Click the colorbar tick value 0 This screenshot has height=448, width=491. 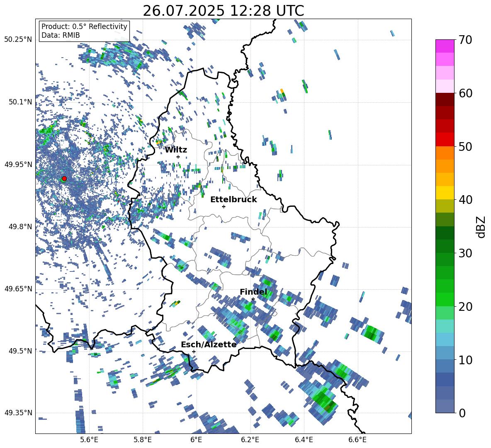[462, 413]
